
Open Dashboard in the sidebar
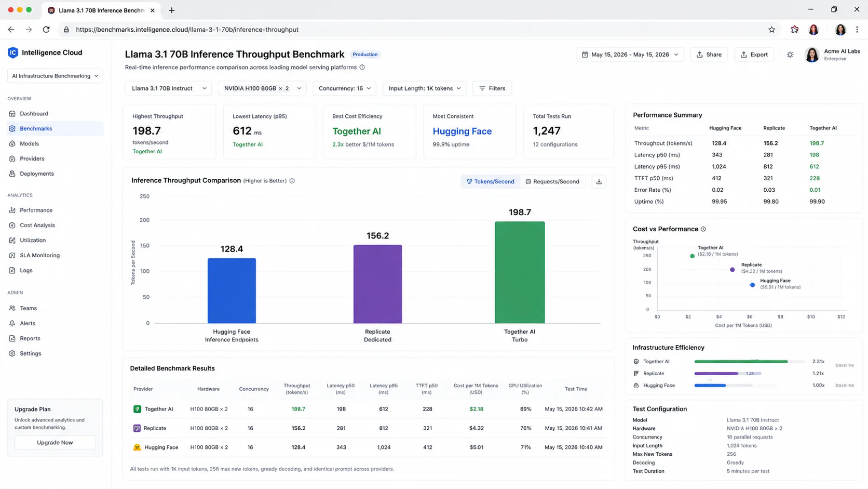click(x=55, y=114)
